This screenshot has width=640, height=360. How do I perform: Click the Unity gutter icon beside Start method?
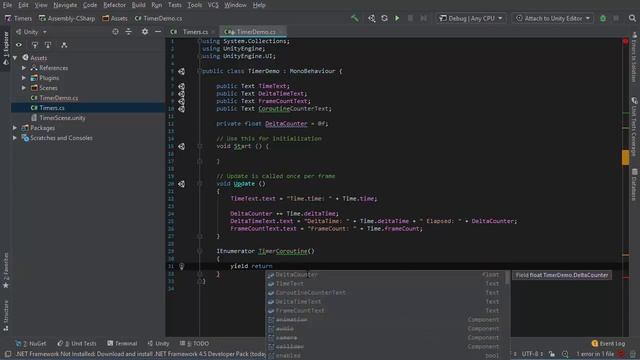pos(181,146)
